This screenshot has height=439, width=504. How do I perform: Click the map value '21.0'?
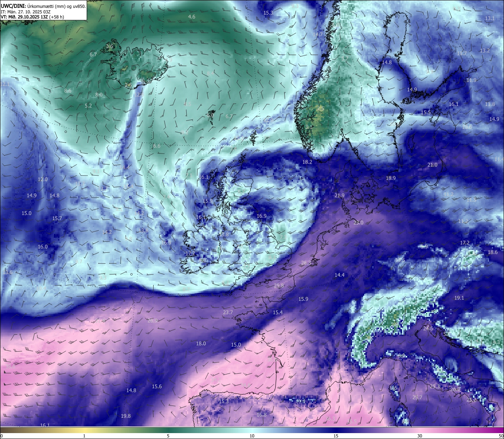(432, 165)
